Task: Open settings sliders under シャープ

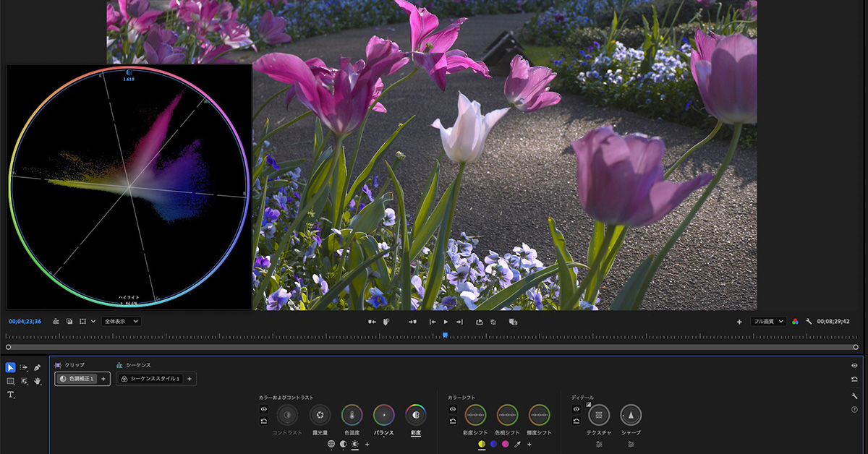Action: [631, 444]
